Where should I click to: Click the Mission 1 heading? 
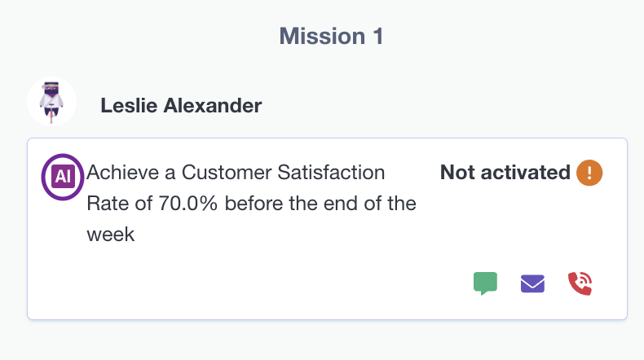tap(331, 36)
